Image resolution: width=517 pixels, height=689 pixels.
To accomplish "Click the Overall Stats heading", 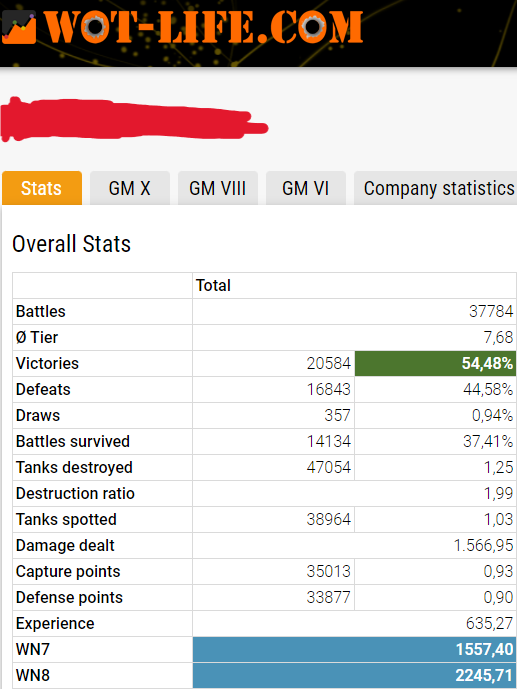I will [72, 244].
